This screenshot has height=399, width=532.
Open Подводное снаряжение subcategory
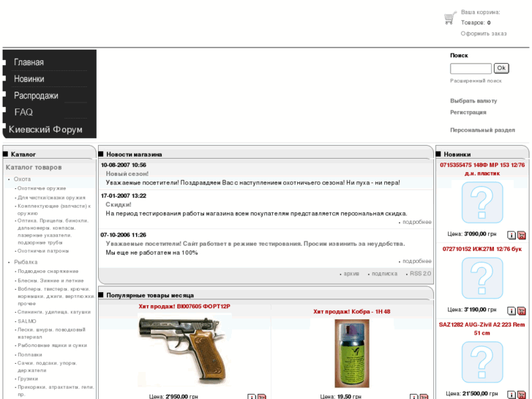(48, 272)
